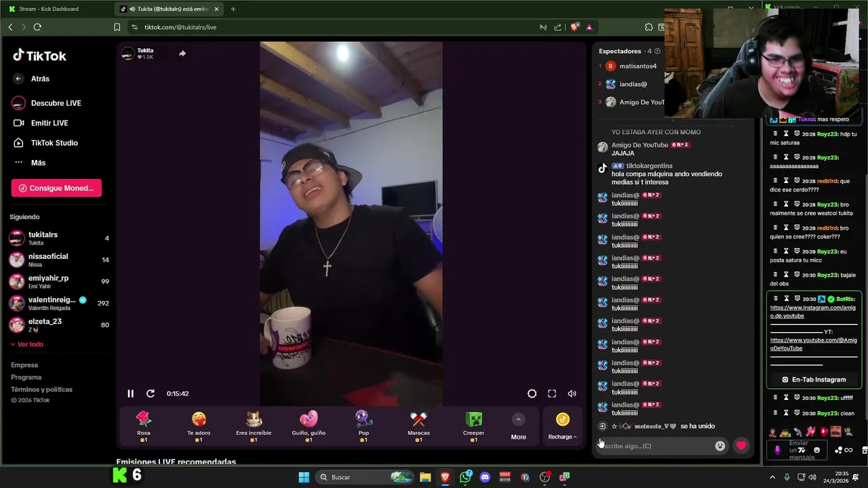Send a Creeper gift
This screenshot has width=868, height=488.
coord(473,426)
